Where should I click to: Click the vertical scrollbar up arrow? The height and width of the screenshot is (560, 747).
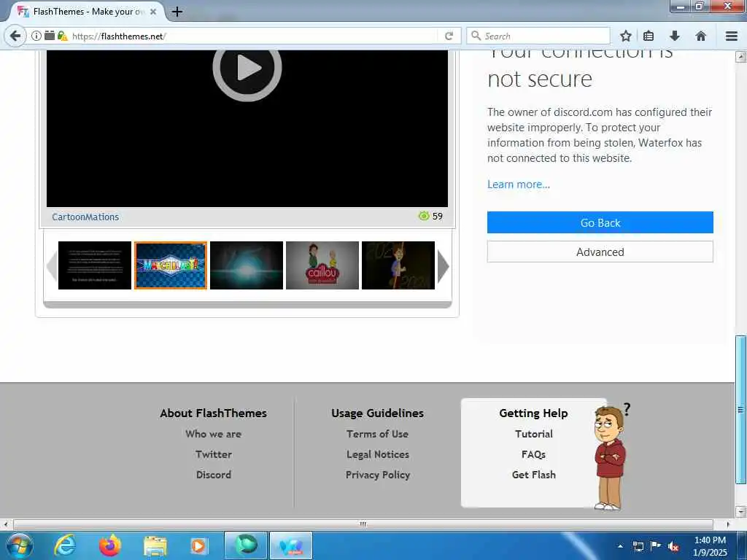coord(740,57)
